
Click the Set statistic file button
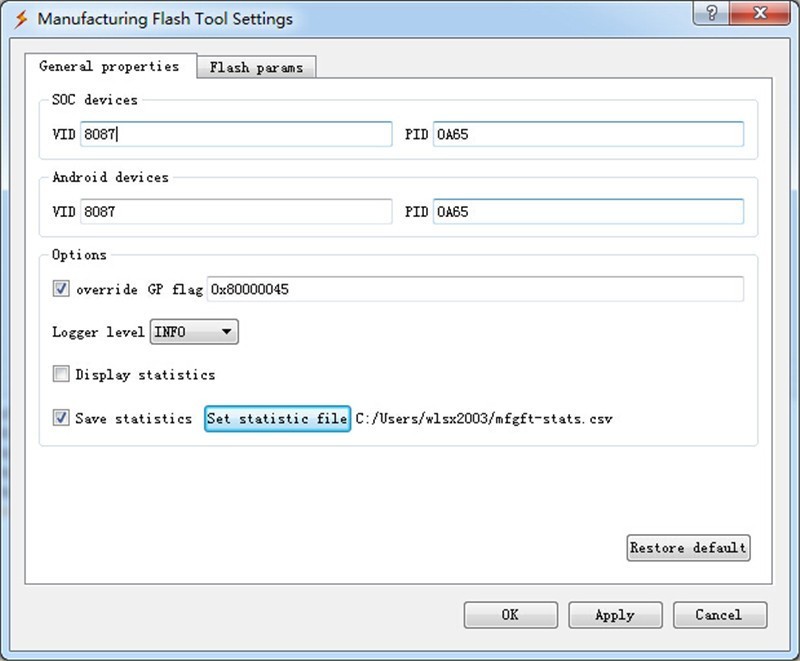pyautogui.click(x=278, y=419)
